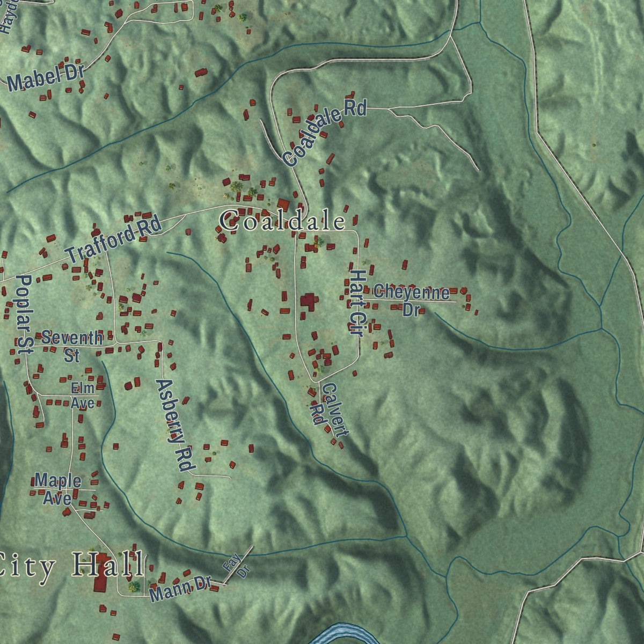Click the Poplar St label
The height and width of the screenshot is (644, 644).
tap(24, 314)
